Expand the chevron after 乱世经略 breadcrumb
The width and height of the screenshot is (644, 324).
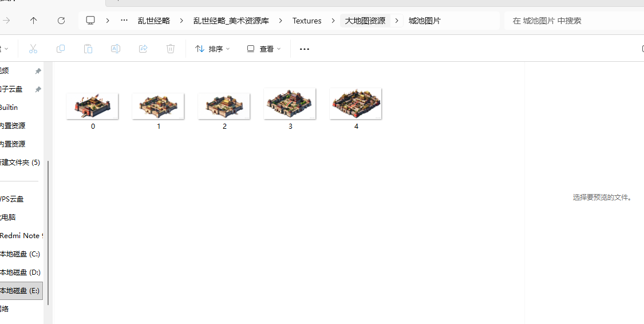[x=181, y=21]
